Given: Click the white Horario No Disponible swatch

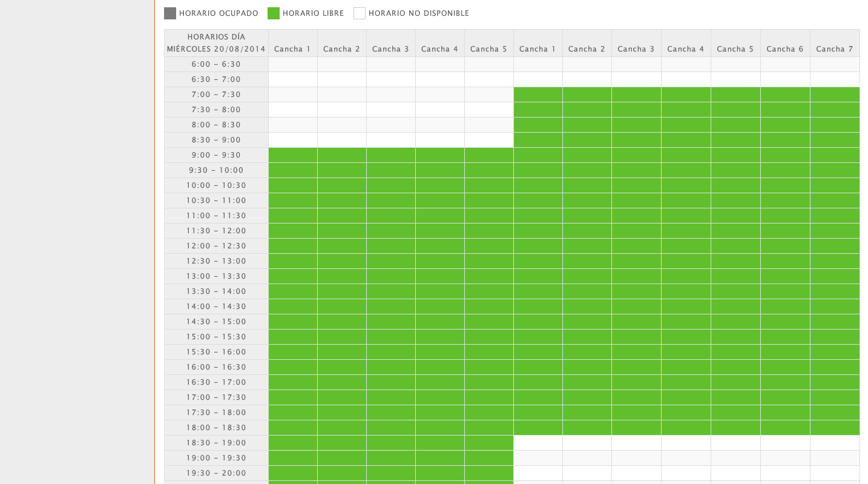Looking at the screenshot, I should click(360, 13).
